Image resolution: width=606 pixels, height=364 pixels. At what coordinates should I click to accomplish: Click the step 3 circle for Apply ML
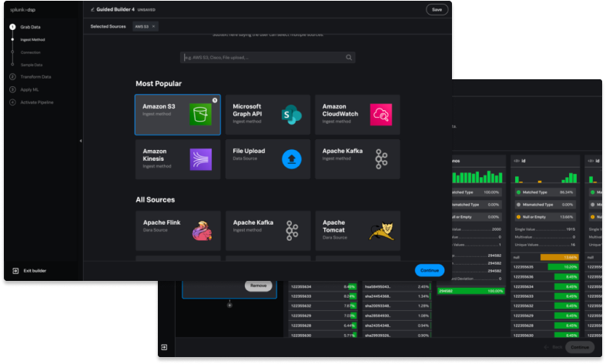[x=12, y=89]
